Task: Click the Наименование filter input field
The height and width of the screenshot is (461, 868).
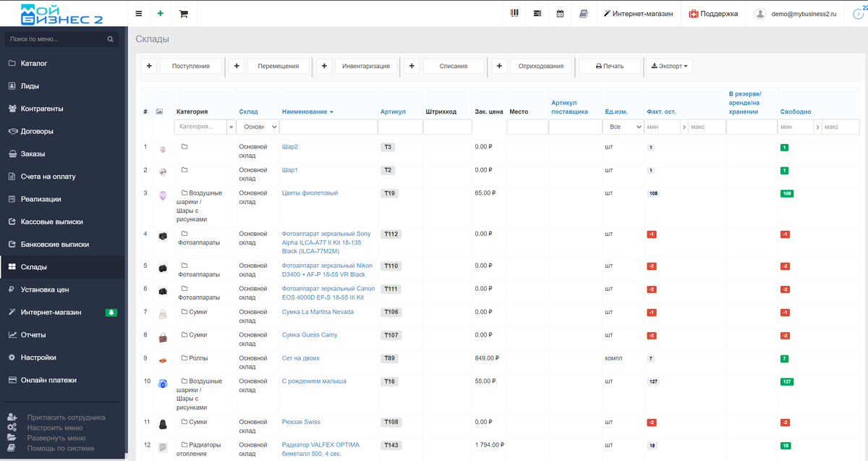Action: (x=329, y=127)
